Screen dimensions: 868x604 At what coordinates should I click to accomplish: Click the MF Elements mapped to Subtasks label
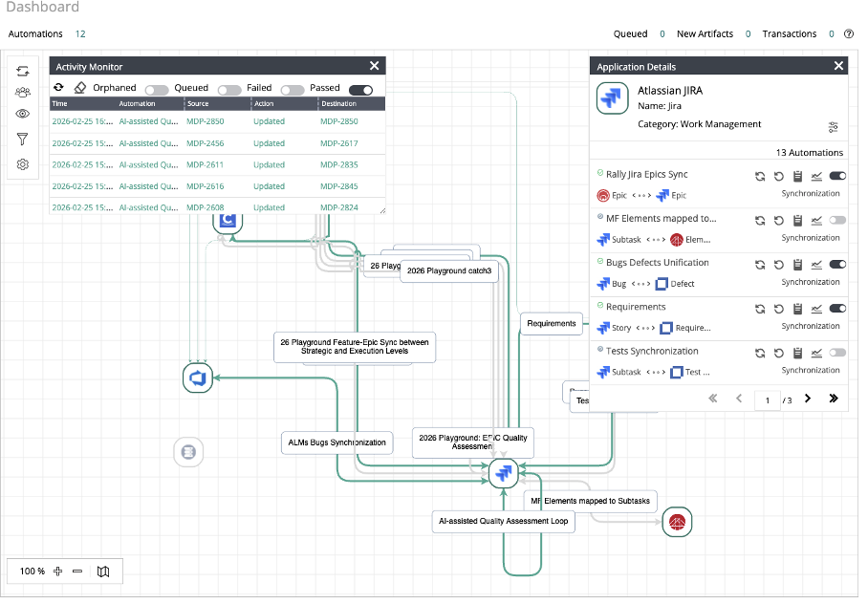point(591,502)
